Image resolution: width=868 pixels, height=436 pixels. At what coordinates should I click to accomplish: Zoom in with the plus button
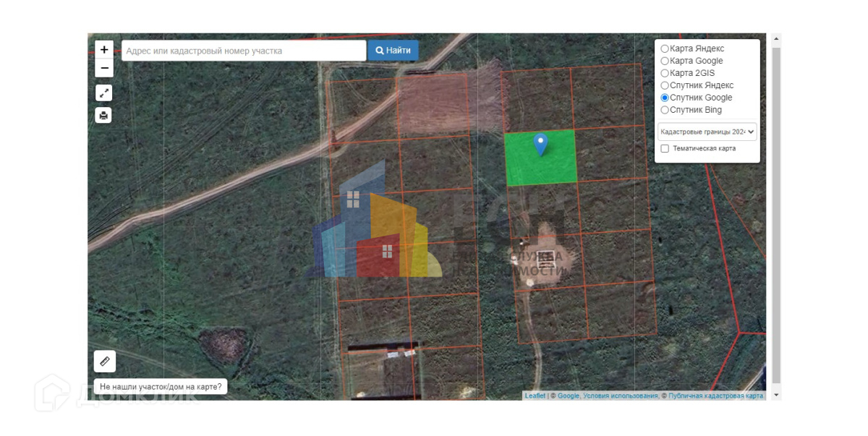(104, 50)
